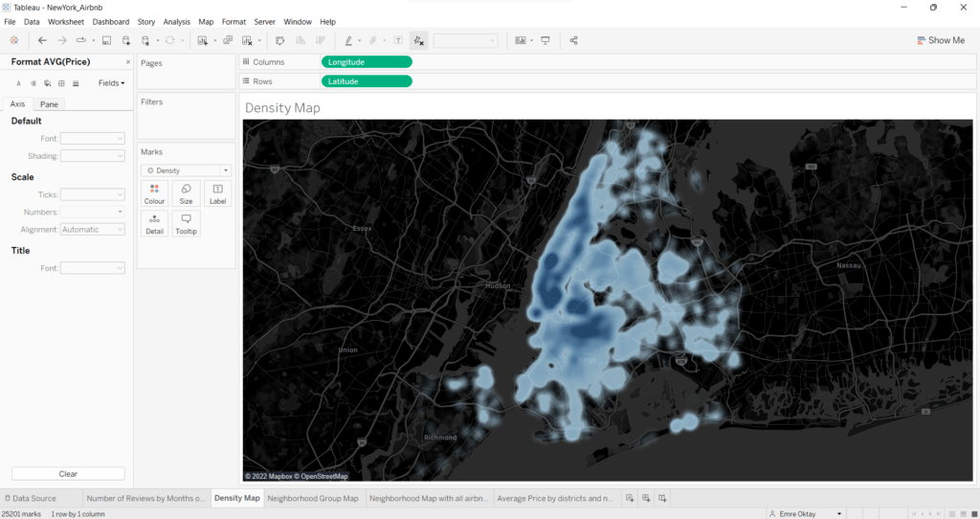Click the Presentation mode icon

click(x=546, y=40)
